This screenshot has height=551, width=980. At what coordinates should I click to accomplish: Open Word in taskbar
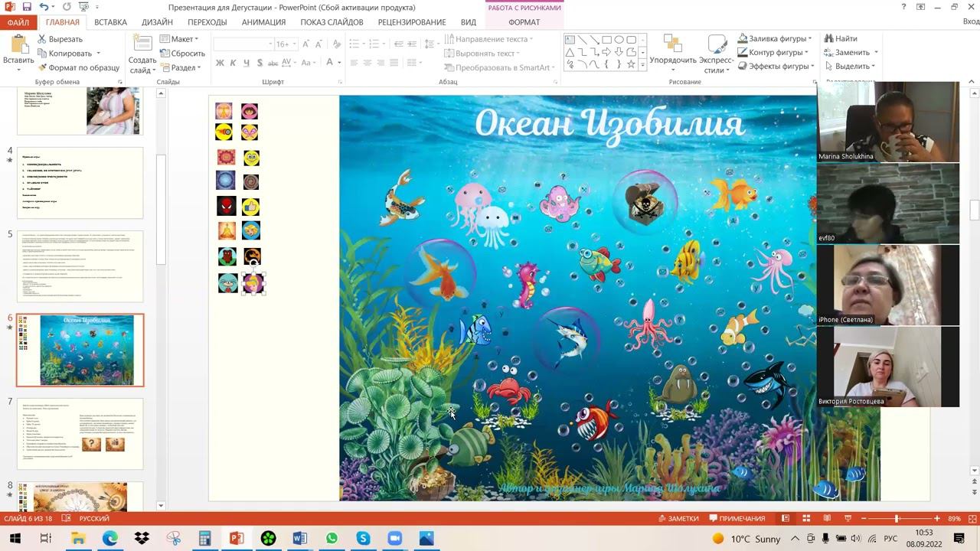pos(299,539)
